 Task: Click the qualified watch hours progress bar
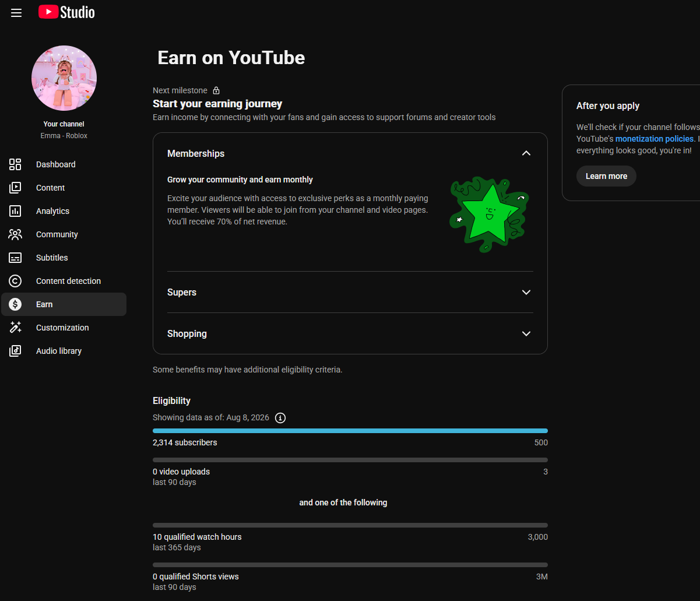pyautogui.click(x=350, y=525)
